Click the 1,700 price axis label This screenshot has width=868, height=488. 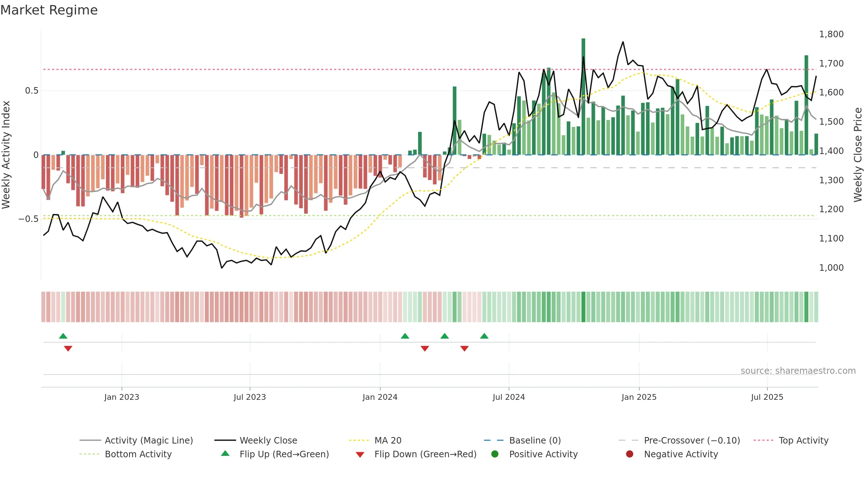831,63
